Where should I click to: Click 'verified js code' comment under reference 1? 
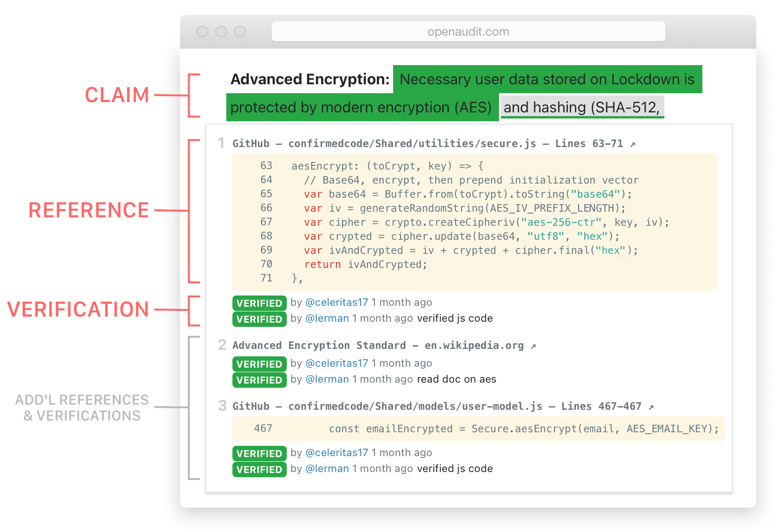pyautogui.click(x=455, y=318)
